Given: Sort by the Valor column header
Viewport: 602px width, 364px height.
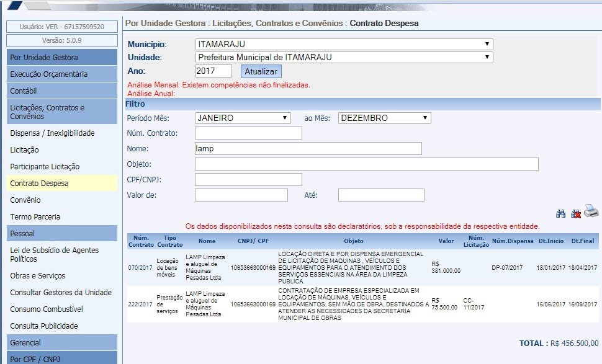Looking at the screenshot, I should pos(446,241).
